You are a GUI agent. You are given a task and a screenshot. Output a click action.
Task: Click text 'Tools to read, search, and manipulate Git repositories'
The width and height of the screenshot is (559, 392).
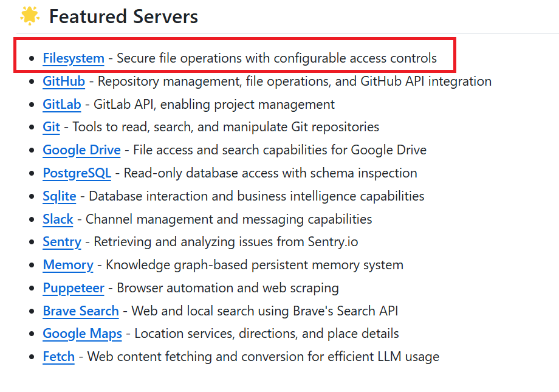[x=225, y=127]
